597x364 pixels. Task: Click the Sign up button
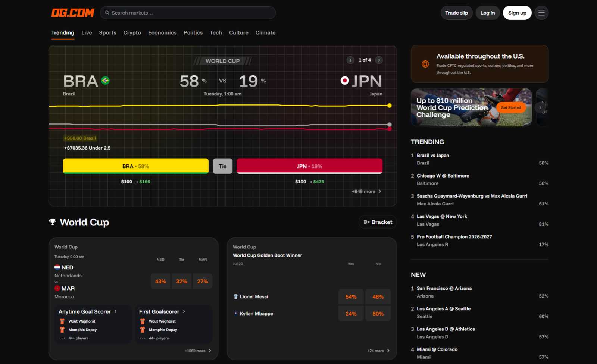[517, 13]
